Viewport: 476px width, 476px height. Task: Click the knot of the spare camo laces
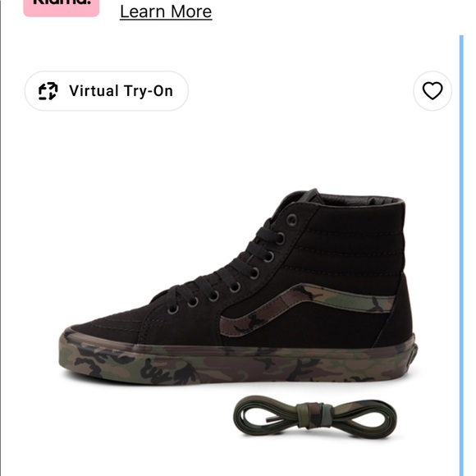point(314,415)
